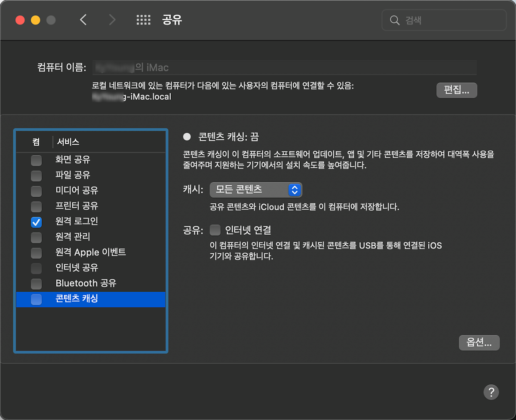Select 원격 Apple 이벤트 service row
This screenshot has width=516, height=420.
(91, 253)
